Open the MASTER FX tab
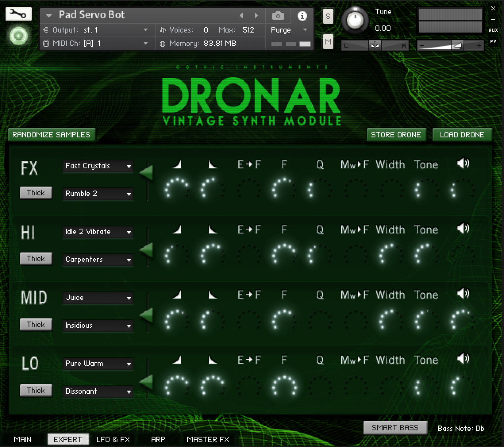Viewport: 504px width, 447px height. point(208,439)
